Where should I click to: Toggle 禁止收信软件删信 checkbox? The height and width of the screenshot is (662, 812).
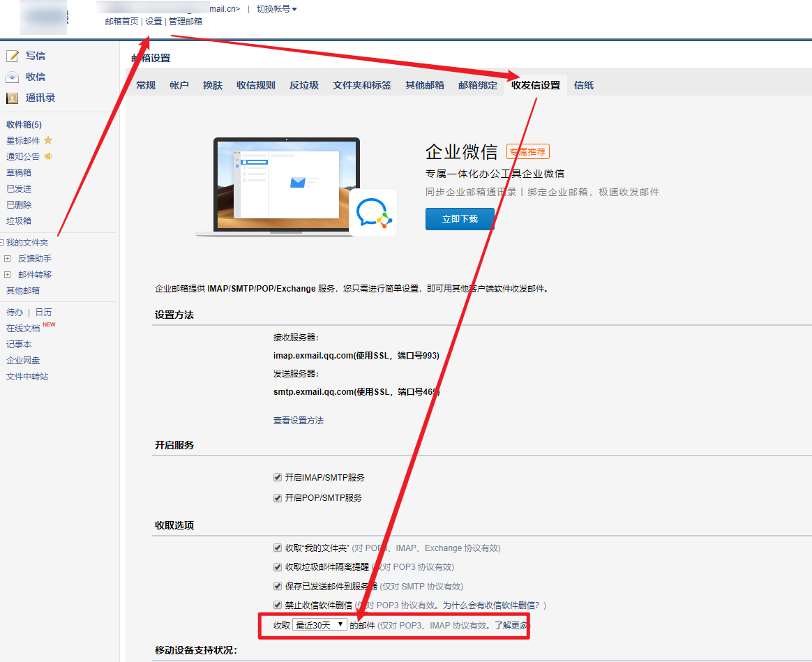(278, 605)
